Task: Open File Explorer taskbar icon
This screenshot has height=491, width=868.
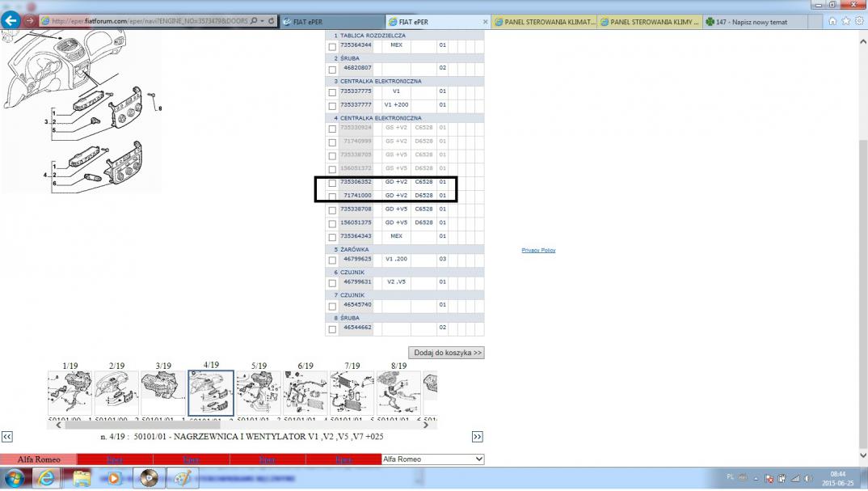Action: click(81, 478)
